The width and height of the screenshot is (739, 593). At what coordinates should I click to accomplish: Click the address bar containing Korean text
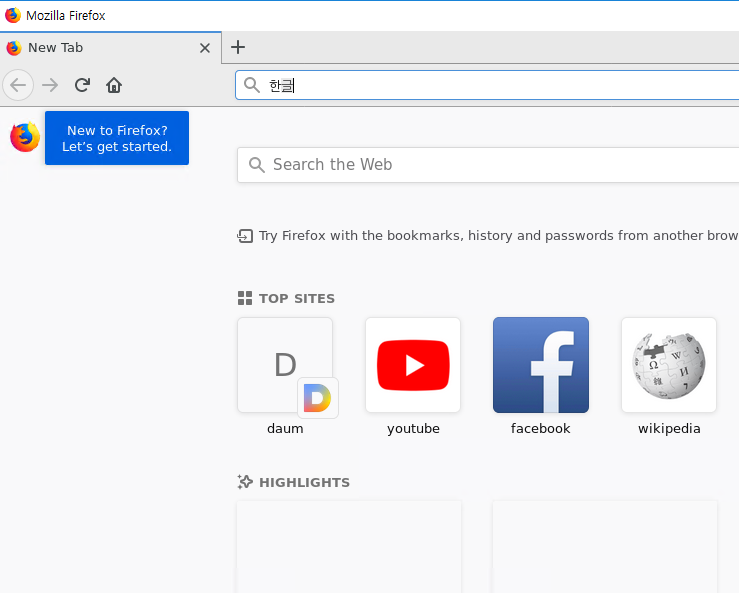coord(487,85)
